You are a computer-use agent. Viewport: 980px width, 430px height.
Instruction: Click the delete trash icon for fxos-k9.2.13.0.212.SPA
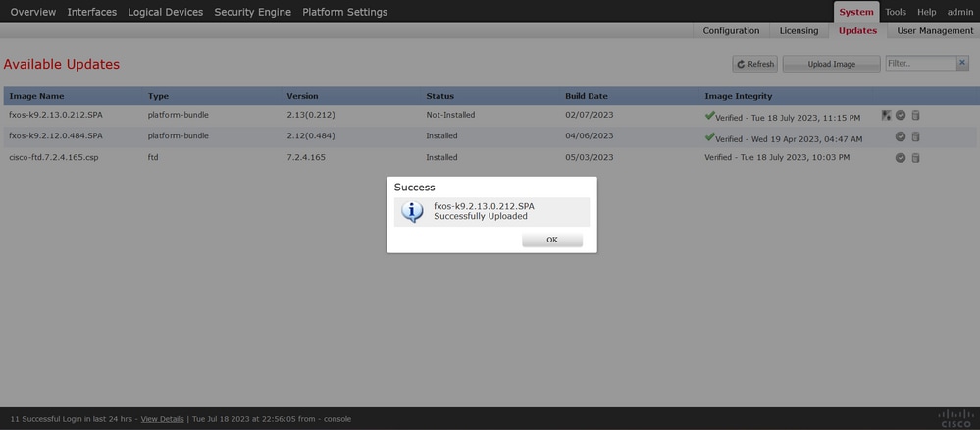915,115
